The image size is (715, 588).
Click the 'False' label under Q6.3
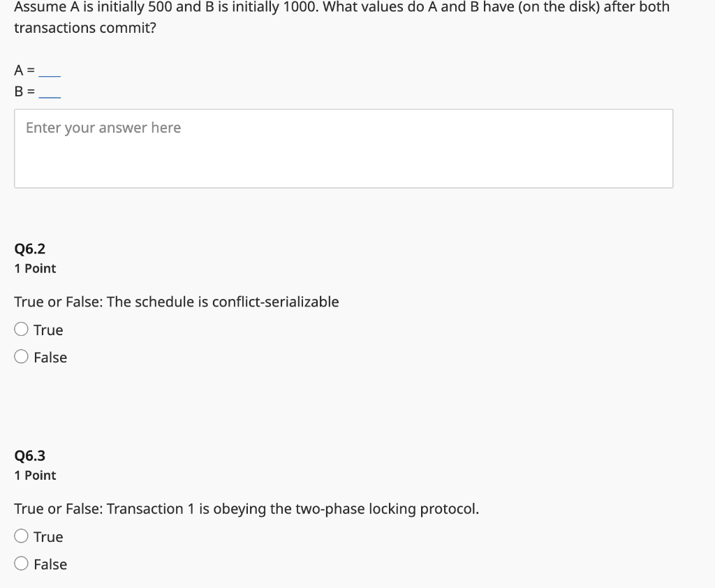[x=52, y=564]
